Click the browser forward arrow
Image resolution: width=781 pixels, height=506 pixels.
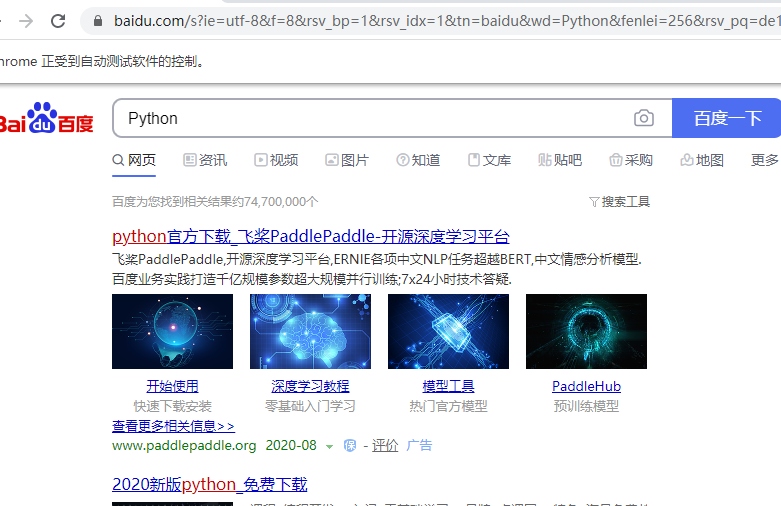26,21
